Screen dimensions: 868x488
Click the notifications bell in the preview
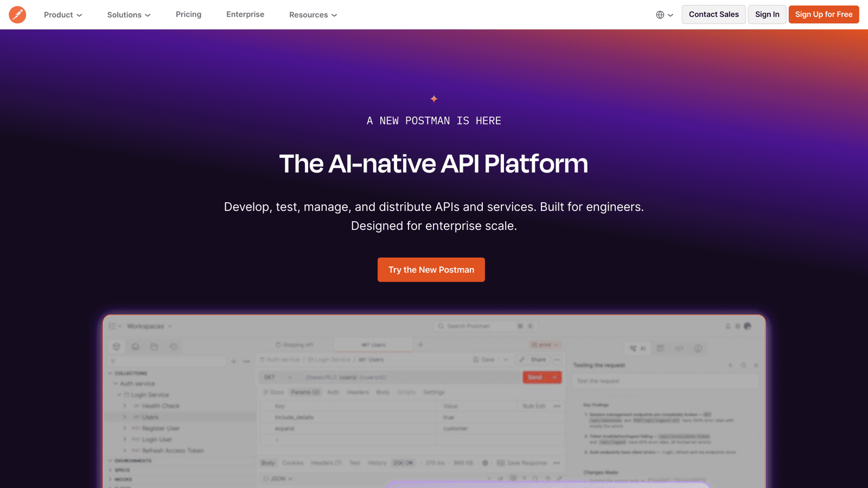(x=728, y=326)
